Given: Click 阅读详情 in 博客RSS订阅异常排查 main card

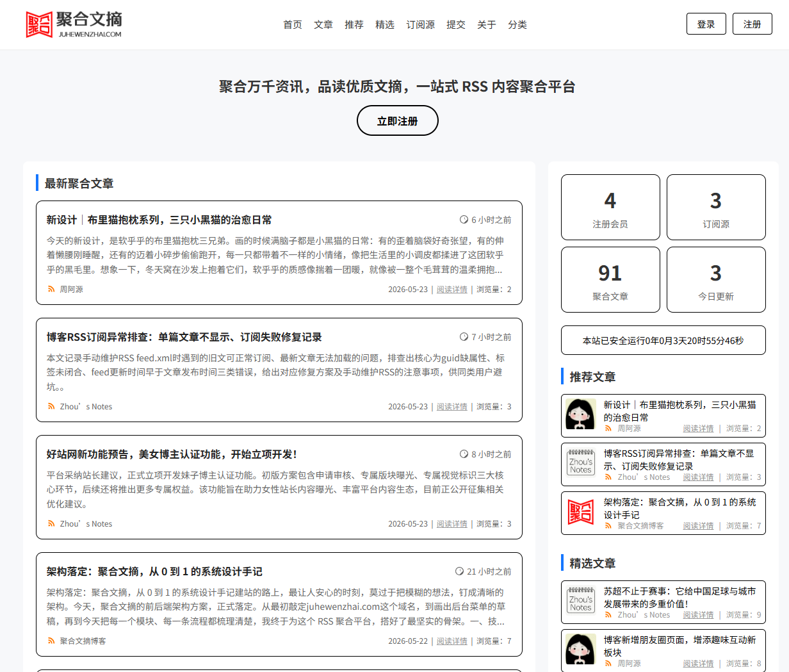Looking at the screenshot, I should coord(452,407).
